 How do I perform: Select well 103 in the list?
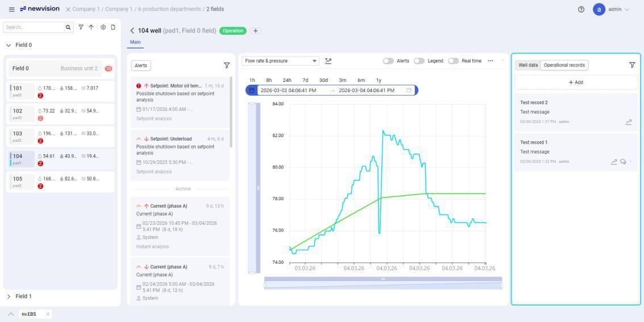click(60, 137)
